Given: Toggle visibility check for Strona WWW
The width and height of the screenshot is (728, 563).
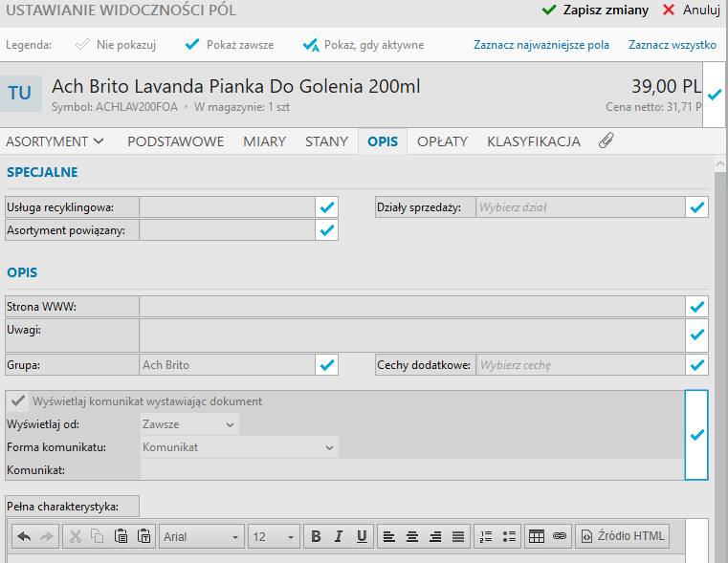Looking at the screenshot, I should tap(697, 307).
